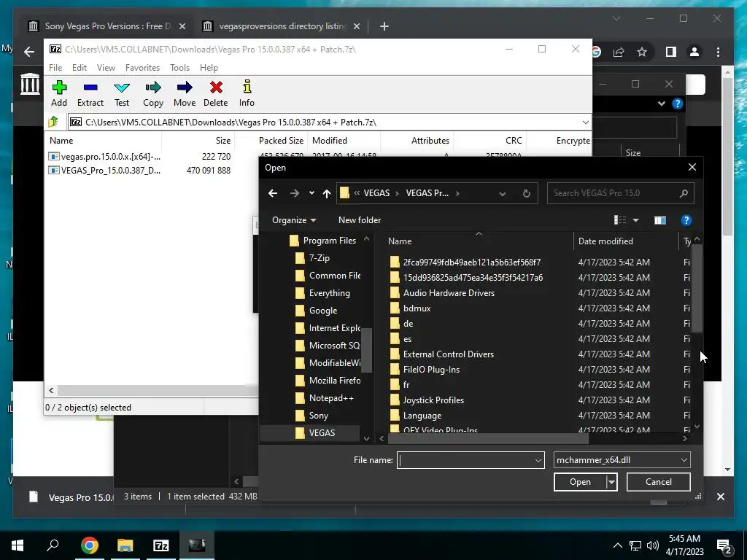
Task: Click the Move arrow icon in 7-Zip
Action: pyautogui.click(x=185, y=87)
